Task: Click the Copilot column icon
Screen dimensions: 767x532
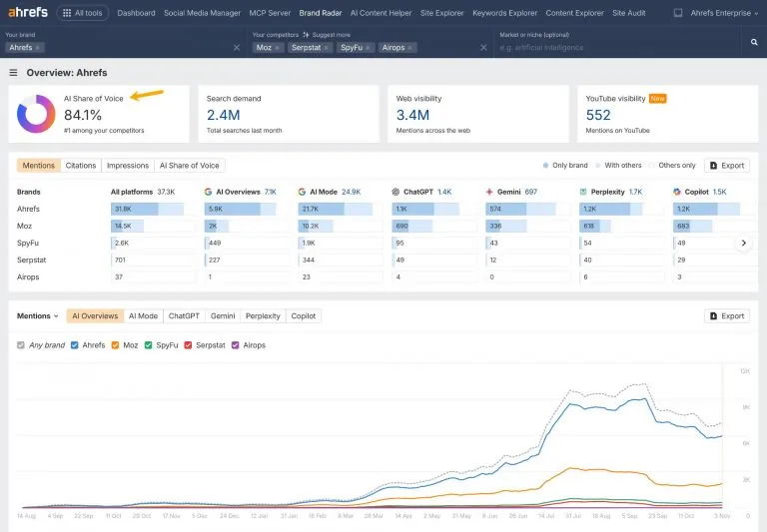Action: pos(677,192)
